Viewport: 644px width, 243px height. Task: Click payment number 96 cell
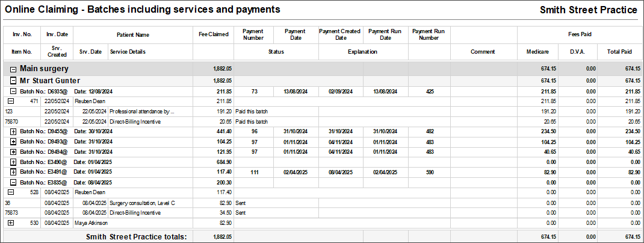[253, 131]
